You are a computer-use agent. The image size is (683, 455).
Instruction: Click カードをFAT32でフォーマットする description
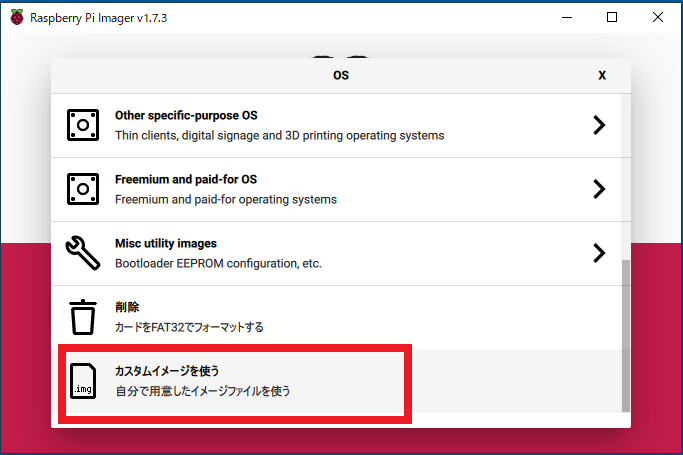click(x=189, y=327)
